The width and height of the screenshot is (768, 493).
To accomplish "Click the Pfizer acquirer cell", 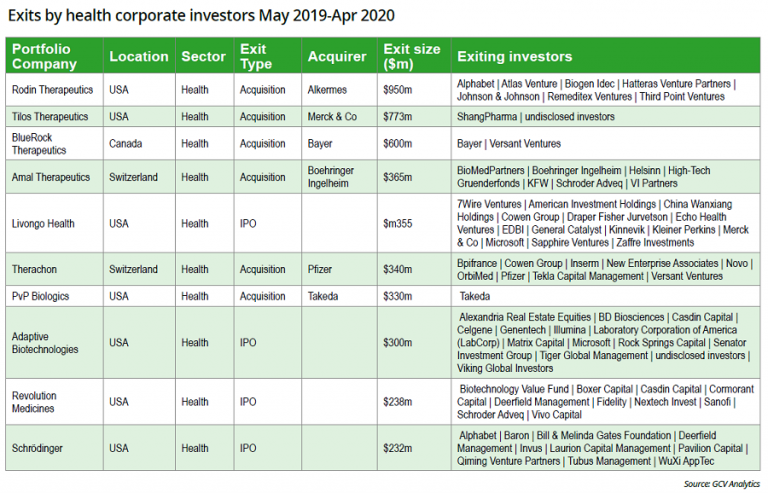I will click(322, 269).
